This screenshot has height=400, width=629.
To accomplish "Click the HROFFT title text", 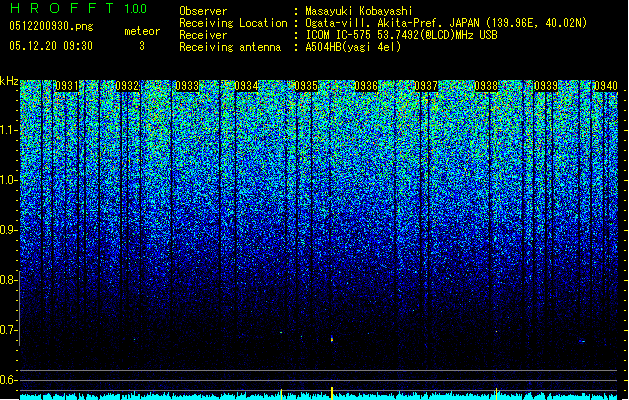I will (61, 8).
